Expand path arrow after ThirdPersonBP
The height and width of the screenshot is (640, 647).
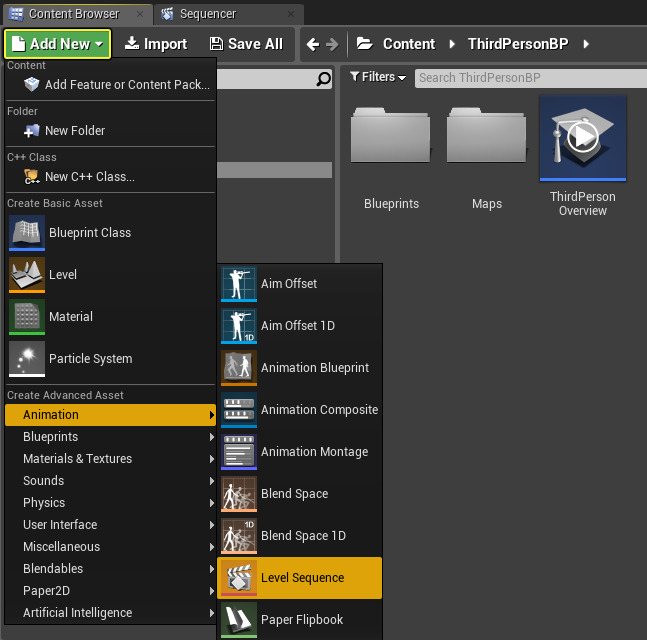pos(586,44)
